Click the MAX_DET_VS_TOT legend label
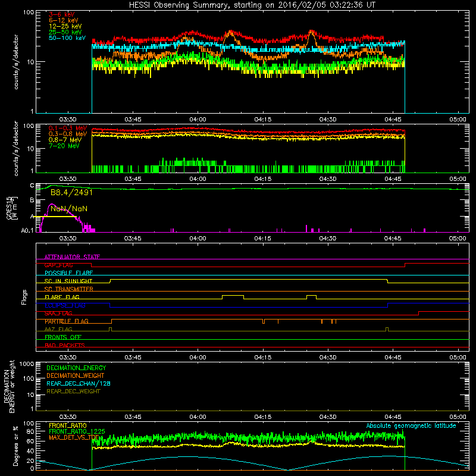 pyautogui.click(x=74, y=437)
